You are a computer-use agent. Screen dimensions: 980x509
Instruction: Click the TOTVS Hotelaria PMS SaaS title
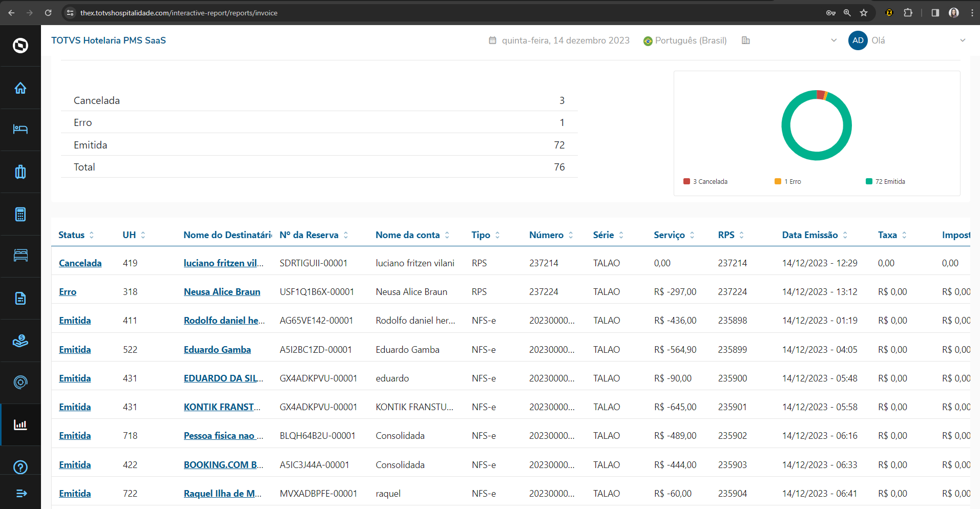109,40
